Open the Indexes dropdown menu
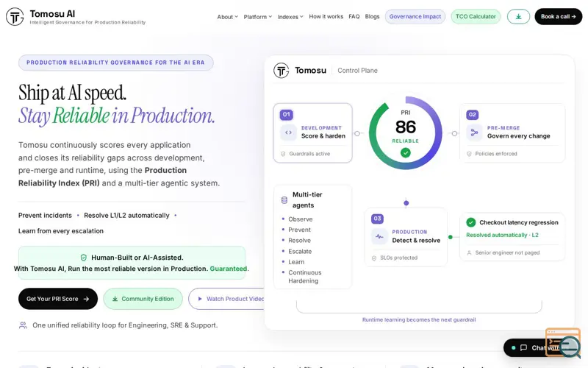588x368 pixels. click(x=290, y=17)
